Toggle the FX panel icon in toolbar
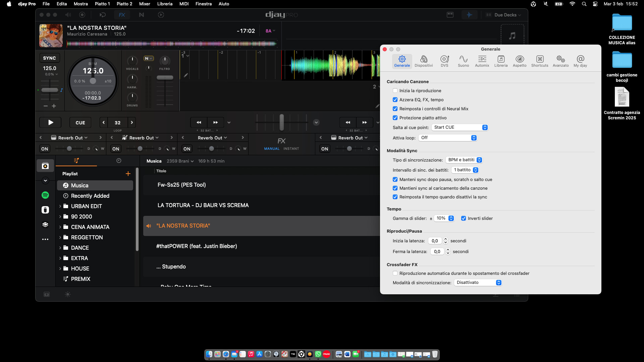Image resolution: width=644 pixels, height=362 pixels. click(122, 15)
